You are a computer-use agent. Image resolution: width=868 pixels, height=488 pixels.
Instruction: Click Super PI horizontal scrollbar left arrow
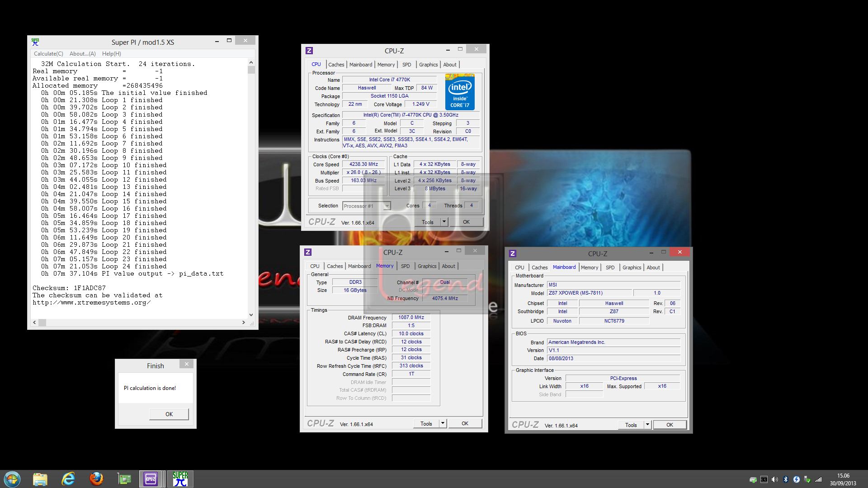tap(34, 323)
